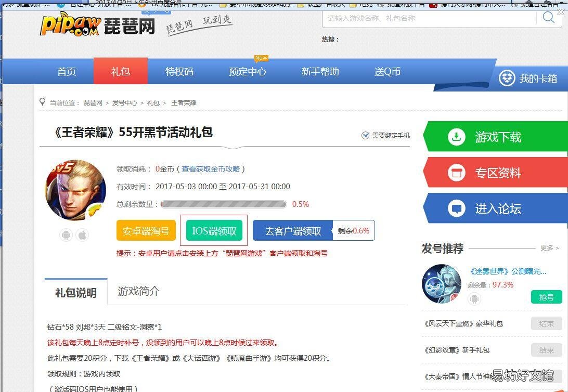The height and width of the screenshot is (392, 568).
Task: Go to 首页 in navigation bar
Action: [x=67, y=72]
